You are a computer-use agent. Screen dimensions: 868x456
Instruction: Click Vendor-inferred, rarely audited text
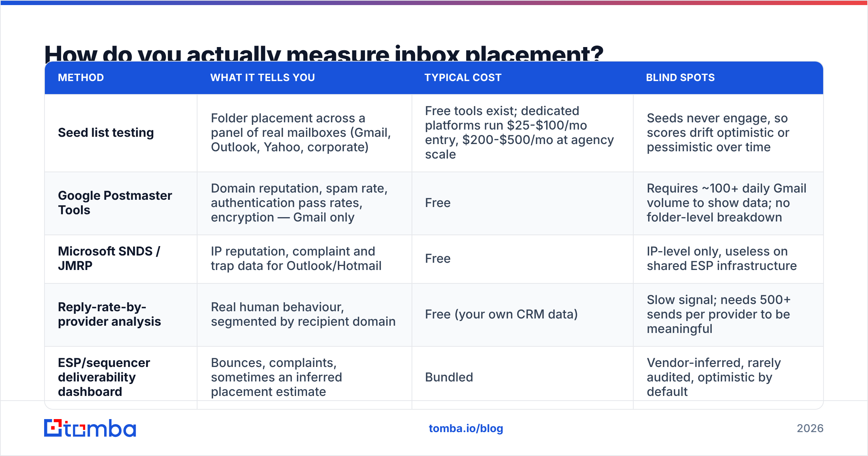pyautogui.click(x=714, y=377)
